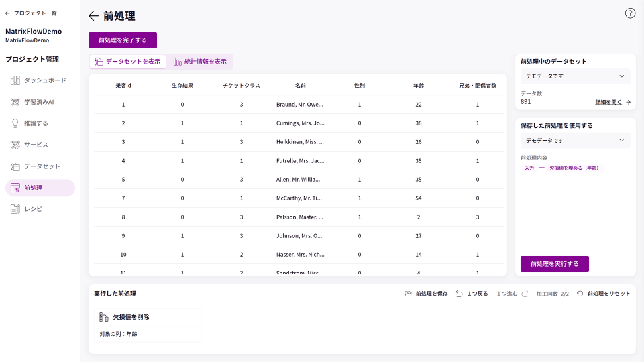Click the table icon in データセットを表示 tab
This screenshot has height=362, width=644.
click(x=99, y=62)
